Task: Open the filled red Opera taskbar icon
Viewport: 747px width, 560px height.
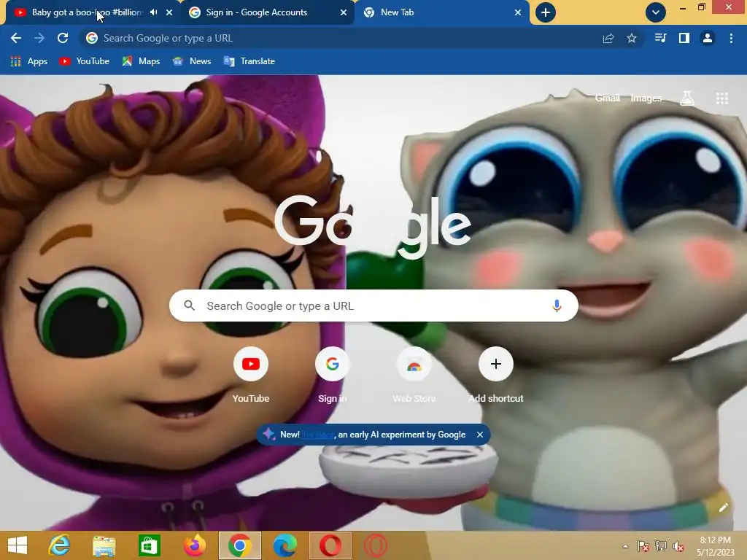Action: click(x=330, y=545)
